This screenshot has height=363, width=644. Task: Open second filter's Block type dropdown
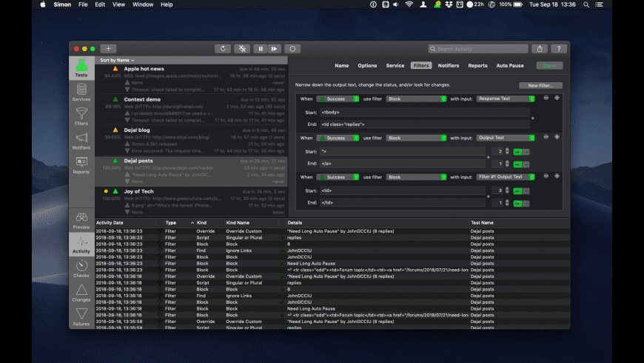(x=416, y=138)
